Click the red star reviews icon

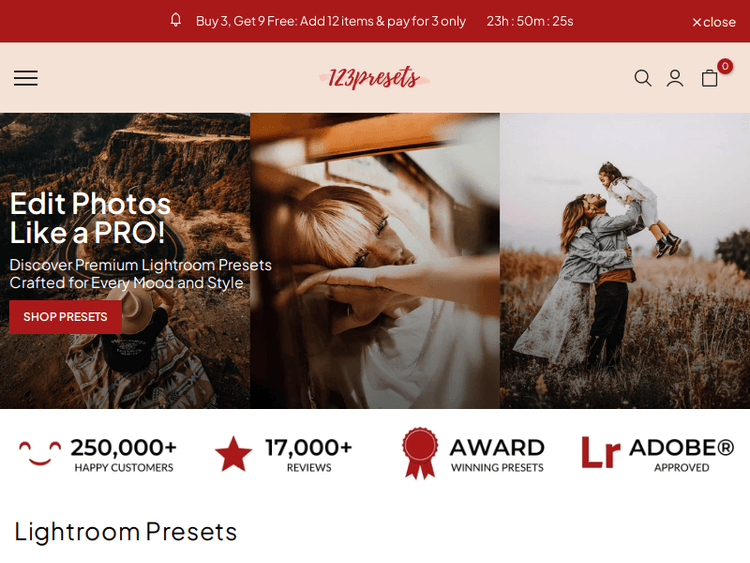pyautogui.click(x=233, y=453)
